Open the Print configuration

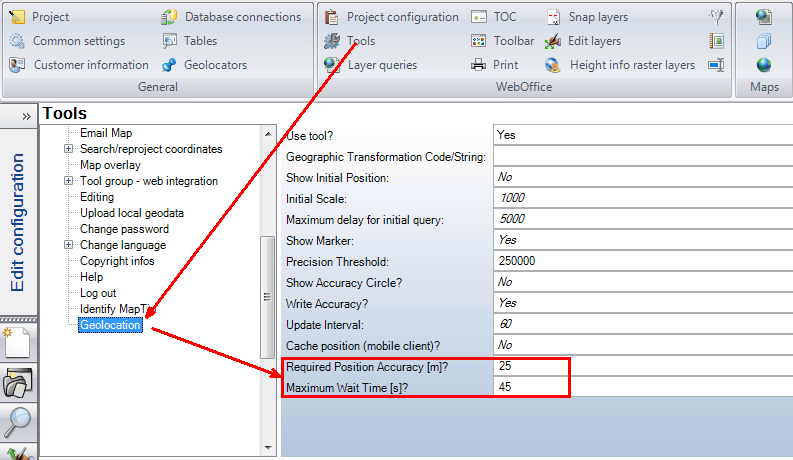[494, 65]
